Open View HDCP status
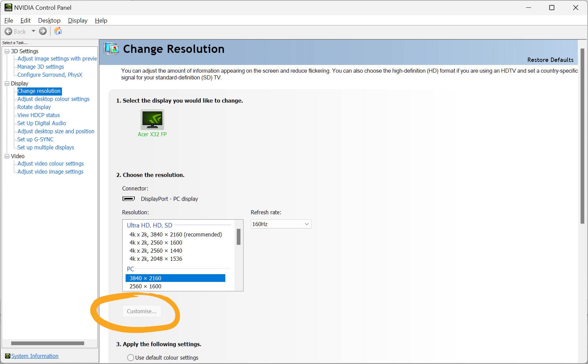This screenshot has width=588, height=364. [x=39, y=115]
